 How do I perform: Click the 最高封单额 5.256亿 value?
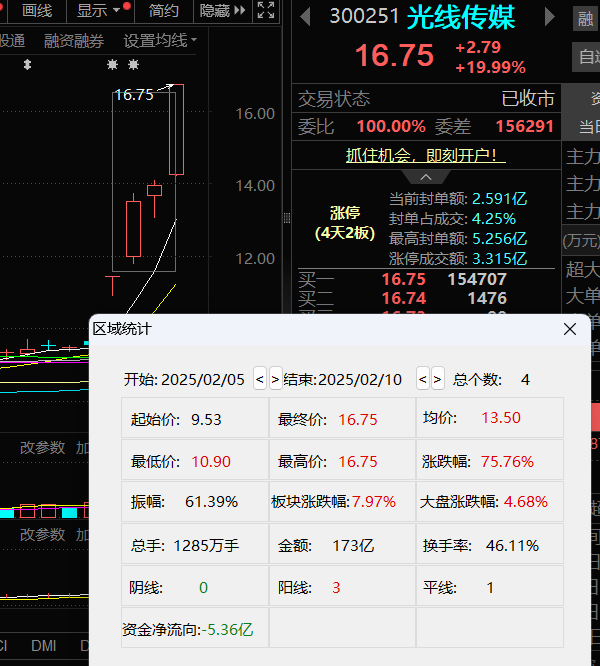(499, 238)
